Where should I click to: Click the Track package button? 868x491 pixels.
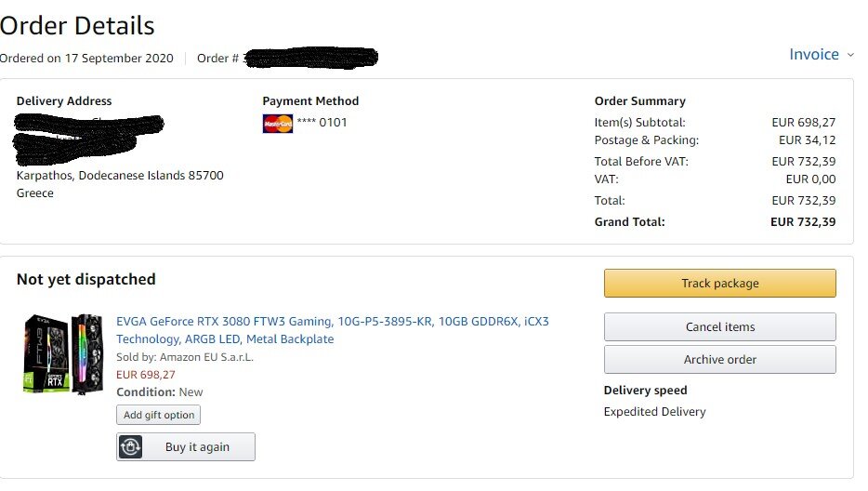(x=719, y=284)
